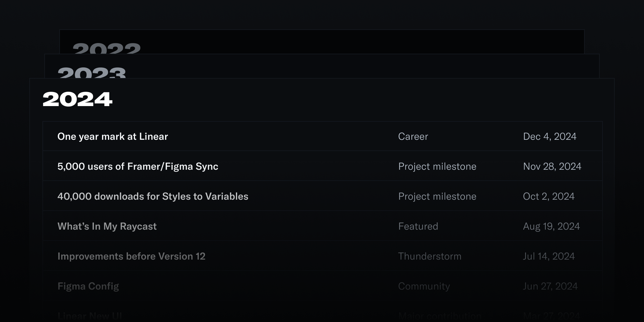Open "Improvements before Version 12" entry

(x=131, y=256)
